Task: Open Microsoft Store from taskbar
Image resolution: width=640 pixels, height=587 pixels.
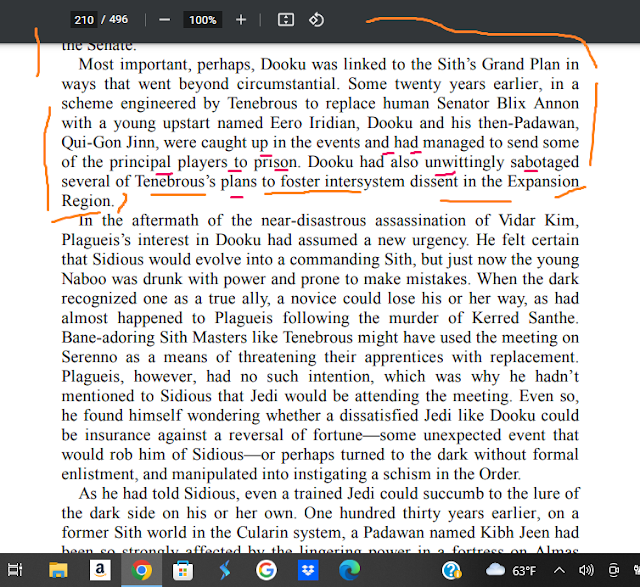Action: point(183,570)
